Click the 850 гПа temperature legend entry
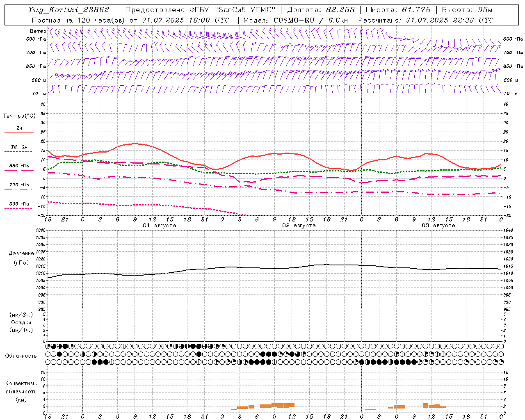 click(19, 166)
